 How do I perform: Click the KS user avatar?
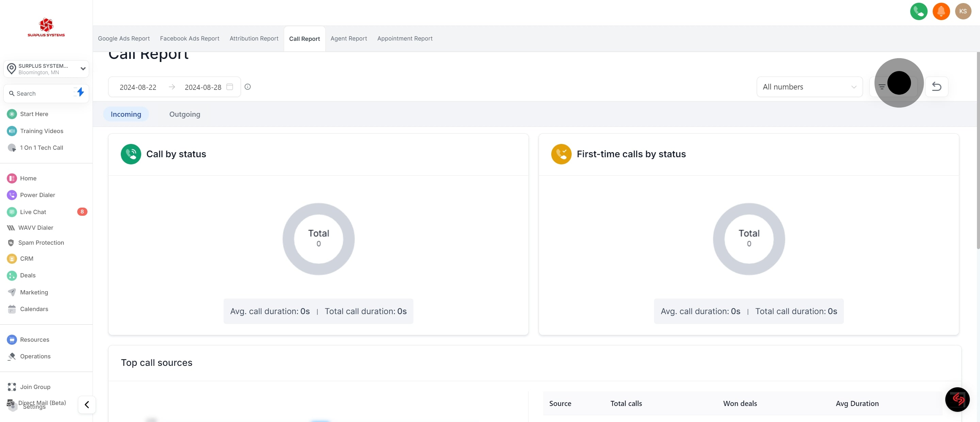click(x=963, y=12)
